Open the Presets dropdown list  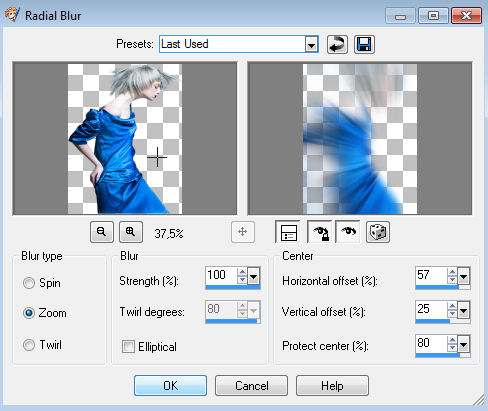[311, 44]
